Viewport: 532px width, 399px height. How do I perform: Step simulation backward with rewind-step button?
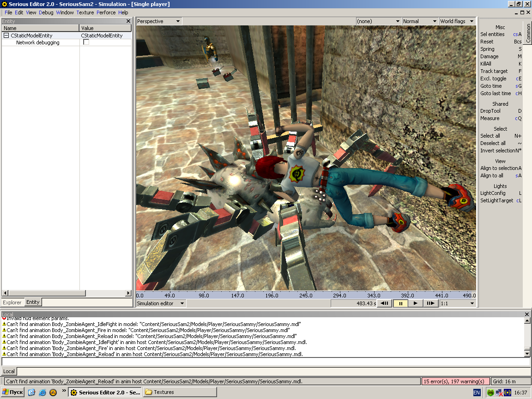pos(384,303)
